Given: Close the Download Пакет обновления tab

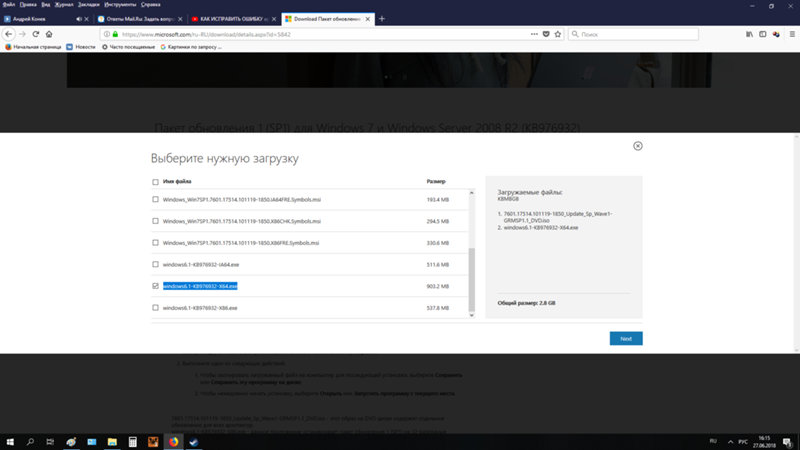Looking at the screenshot, I should coord(368,19).
